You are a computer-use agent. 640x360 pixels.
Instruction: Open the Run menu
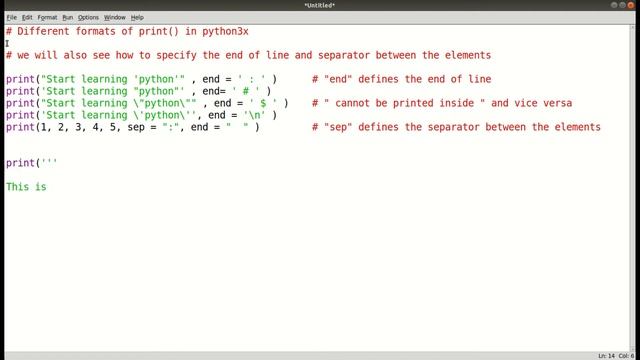click(67, 18)
